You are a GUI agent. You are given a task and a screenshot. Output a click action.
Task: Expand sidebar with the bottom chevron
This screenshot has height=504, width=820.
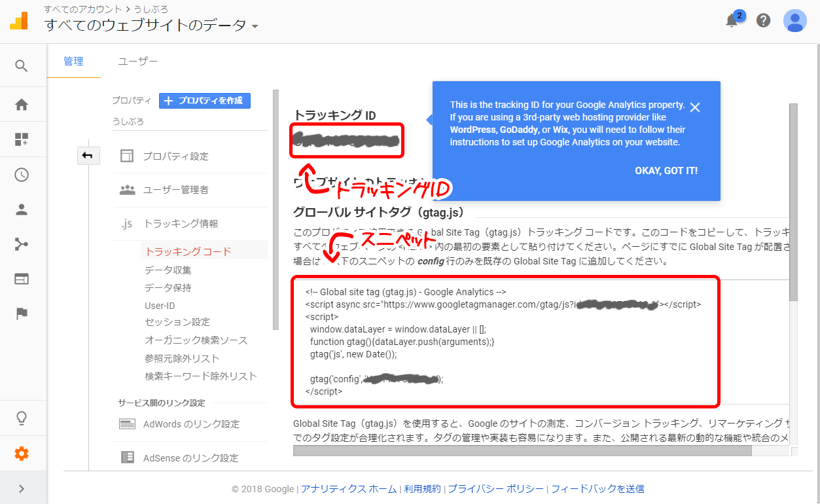coord(22,488)
